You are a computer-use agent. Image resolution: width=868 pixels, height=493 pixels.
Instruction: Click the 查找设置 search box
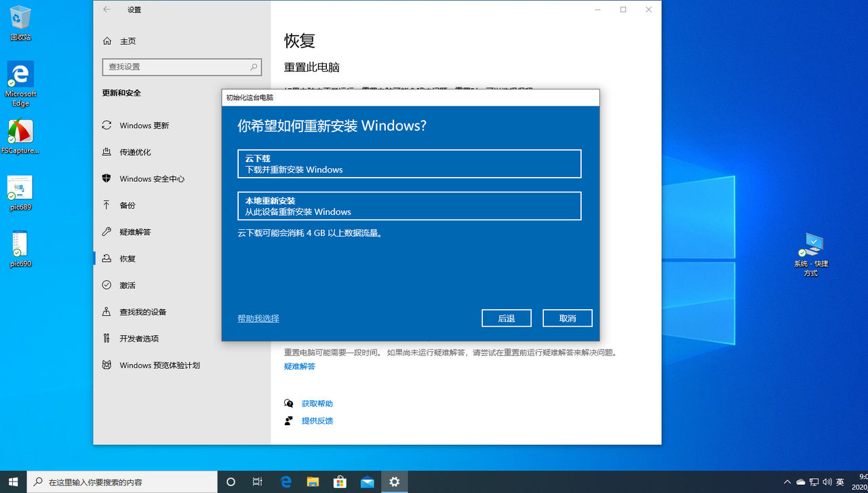click(x=181, y=67)
